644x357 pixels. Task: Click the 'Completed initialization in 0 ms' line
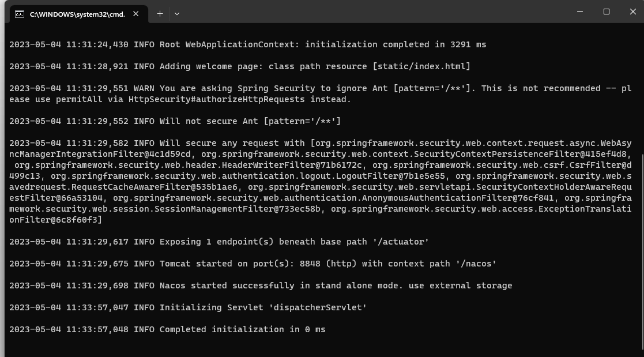point(167,329)
